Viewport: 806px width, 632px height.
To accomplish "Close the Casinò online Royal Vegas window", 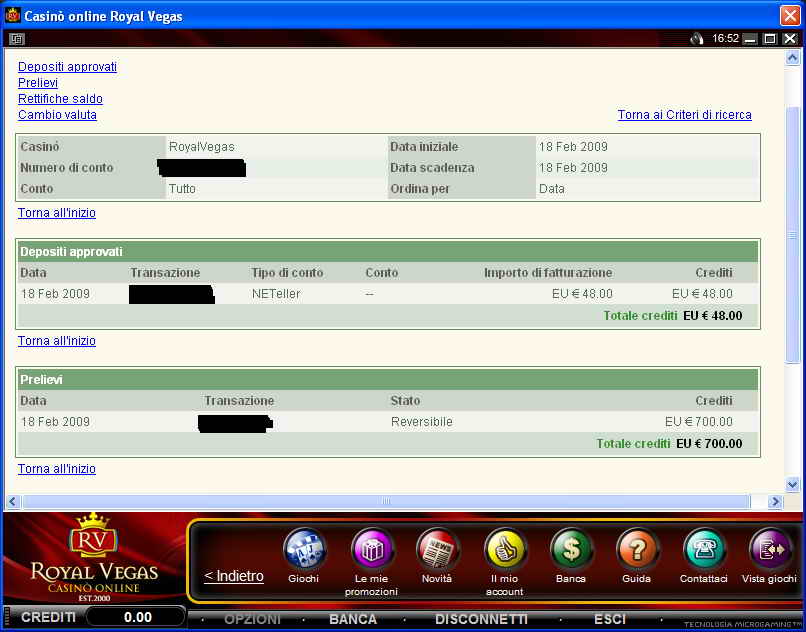I will [x=791, y=15].
